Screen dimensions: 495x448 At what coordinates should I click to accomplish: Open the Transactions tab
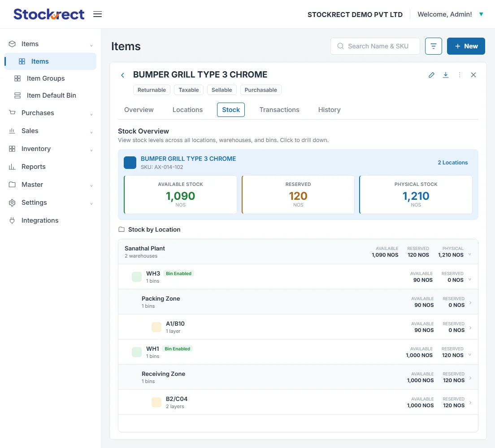coord(279,110)
